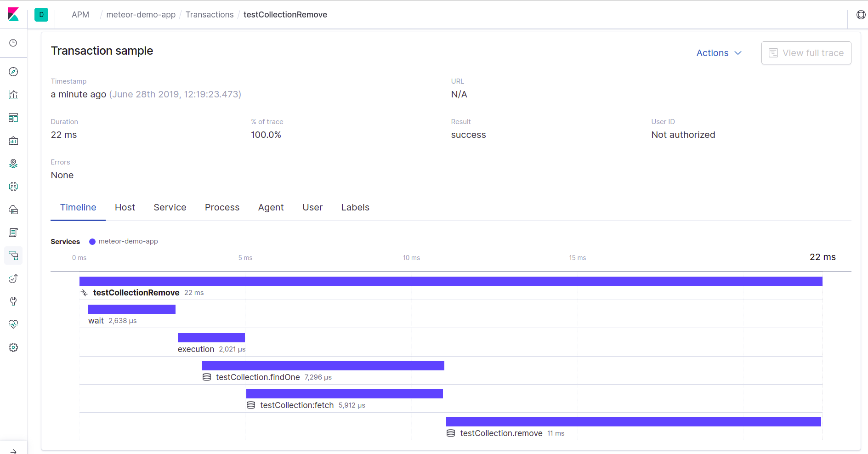Click the testCollectionRemove transaction icon
The image size is (868, 454).
pyautogui.click(x=84, y=293)
